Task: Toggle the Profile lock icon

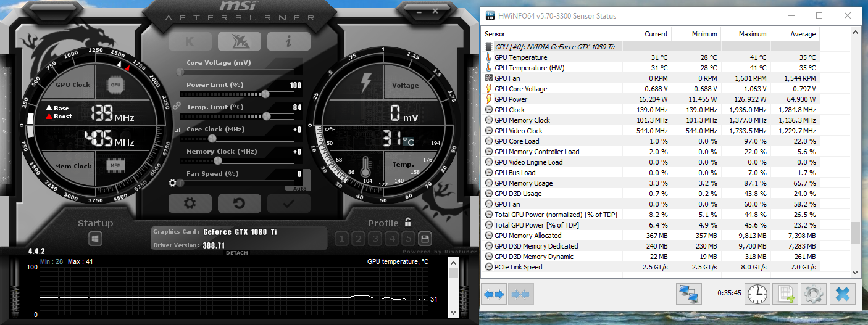Action: [x=408, y=223]
